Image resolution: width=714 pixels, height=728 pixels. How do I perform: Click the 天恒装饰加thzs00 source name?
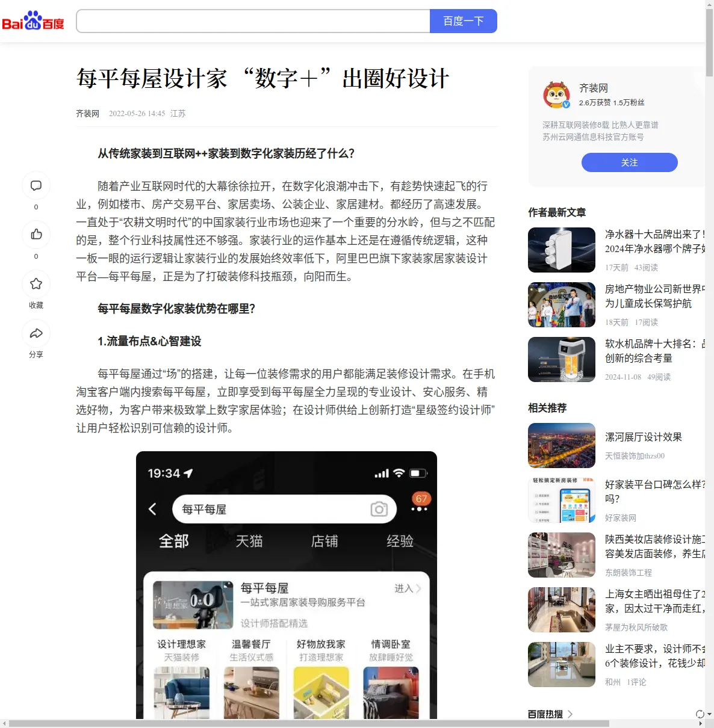point(635,456)
